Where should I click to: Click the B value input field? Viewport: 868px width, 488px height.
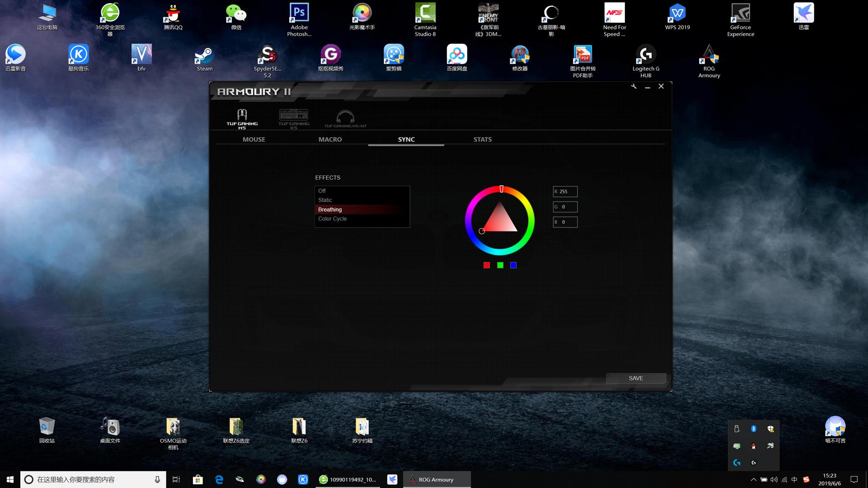tap(565, 222)
